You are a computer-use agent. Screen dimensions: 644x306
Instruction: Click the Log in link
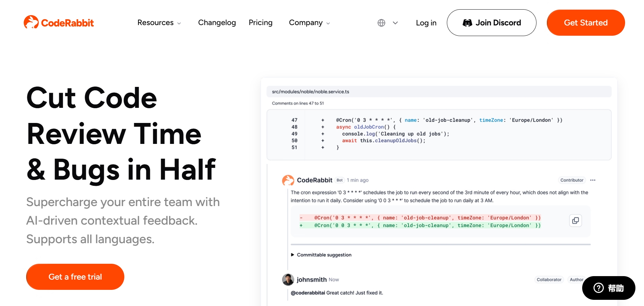[x=426, y=23]
